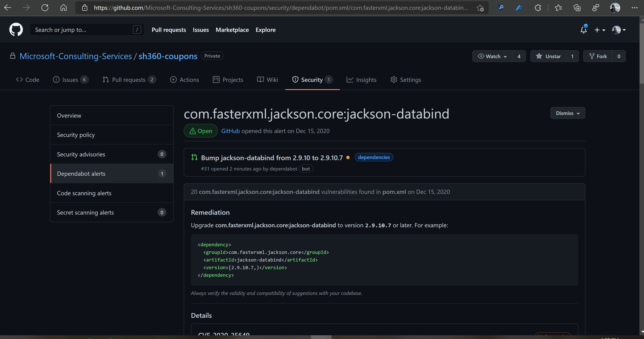This screenshot has height=339, width=644.
Task: Expand the Dismiss dropdown
Action: (x=568, y=113)
